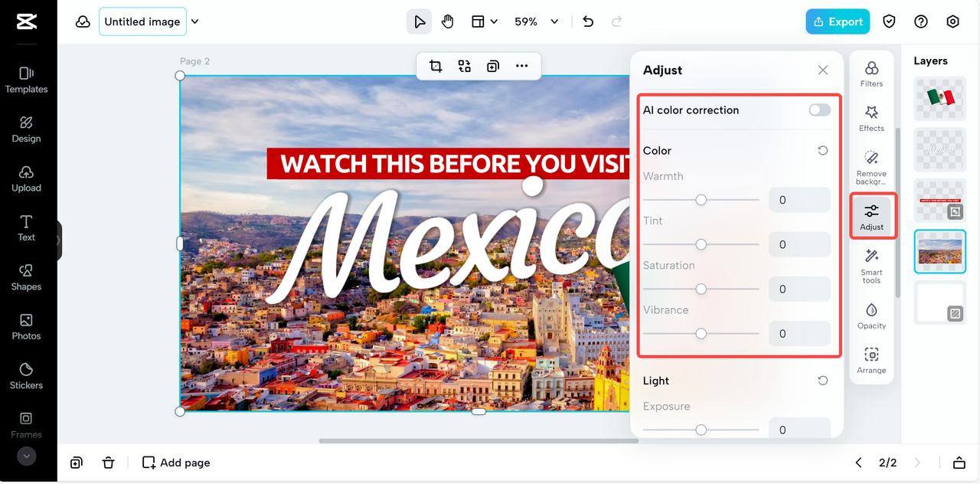Click the Arrange panel icon
This screenshot has width=980, height=484.
[871, 360]
